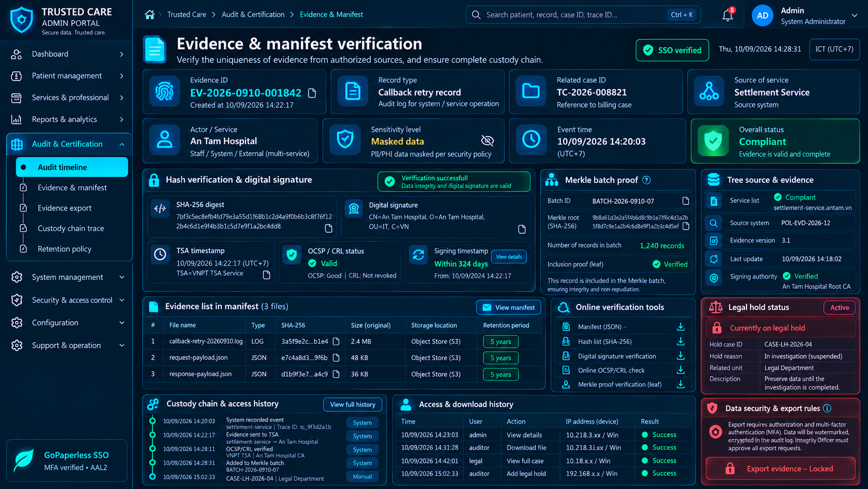Open the notifications bell
The width and height of the screenshot is (868, 489).
728,15
